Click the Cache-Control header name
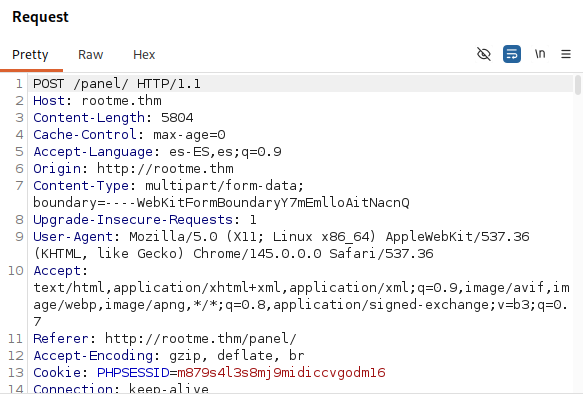The width and height of the screenshot is (583, 396). [85, 135]
